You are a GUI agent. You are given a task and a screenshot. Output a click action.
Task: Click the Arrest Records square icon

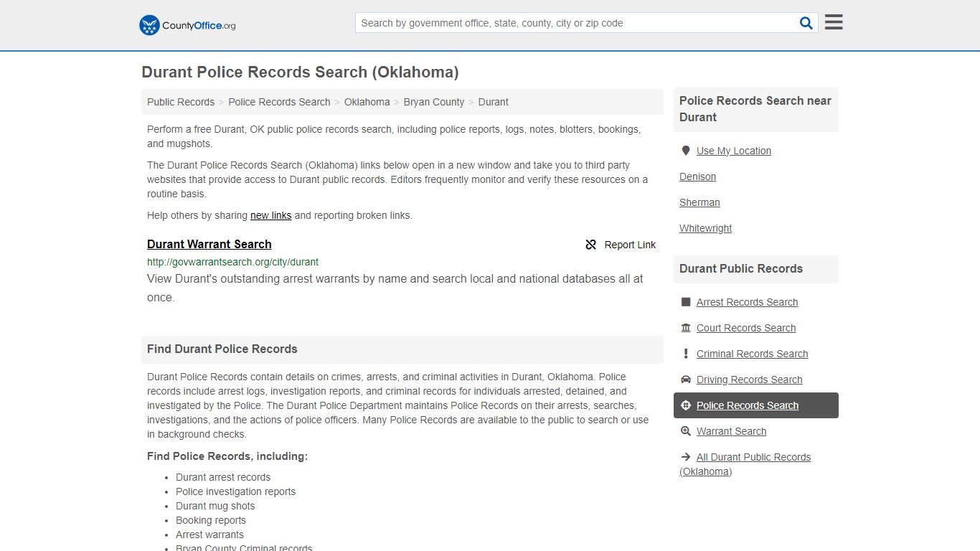(686, 302)
